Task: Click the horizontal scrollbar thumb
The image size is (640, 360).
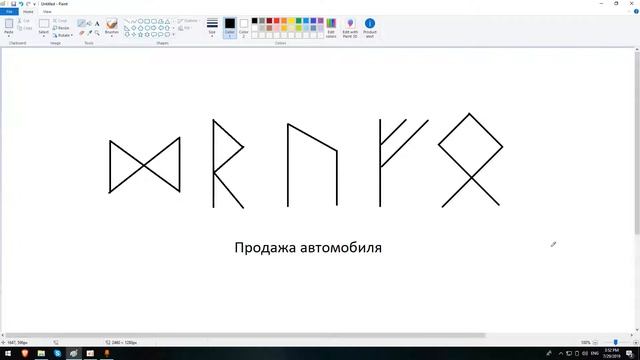Action: point(245,336)
